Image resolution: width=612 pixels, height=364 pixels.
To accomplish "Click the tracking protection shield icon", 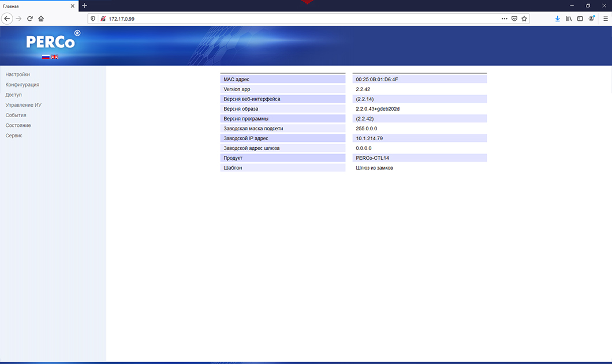I will [x=93, y=18].
